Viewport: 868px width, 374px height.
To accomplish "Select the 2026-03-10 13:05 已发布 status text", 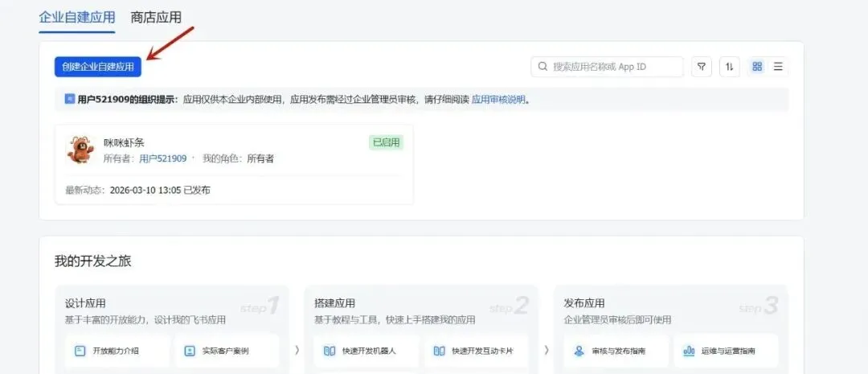I will pos(160,190).
